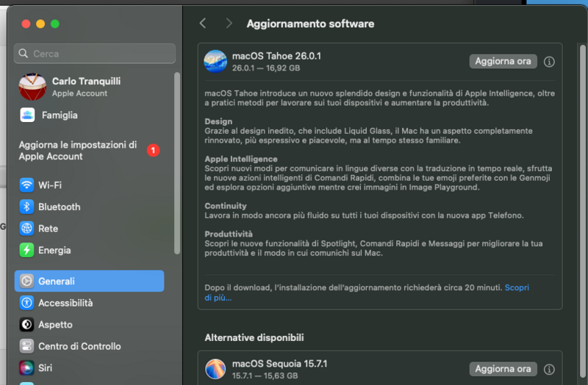Select the Energia lightning icon
The height and width of the screenshot is (385, 588).
coord(26,250)
